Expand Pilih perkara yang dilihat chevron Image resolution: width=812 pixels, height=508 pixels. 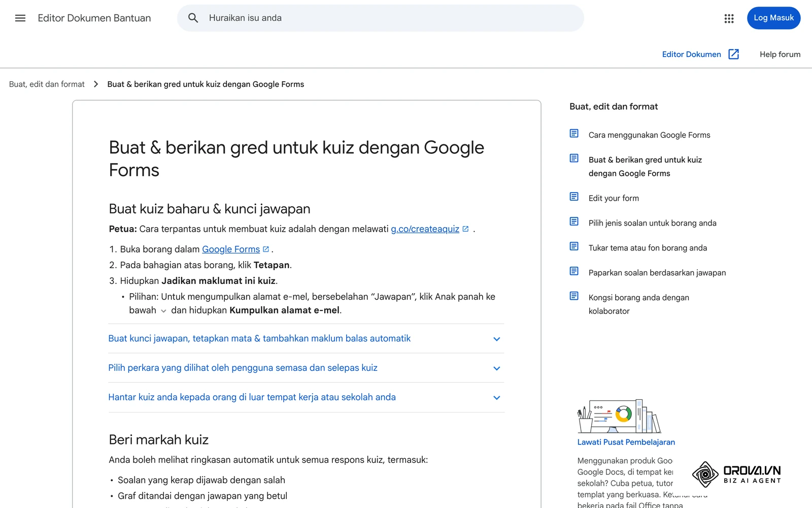click(497, 368)
